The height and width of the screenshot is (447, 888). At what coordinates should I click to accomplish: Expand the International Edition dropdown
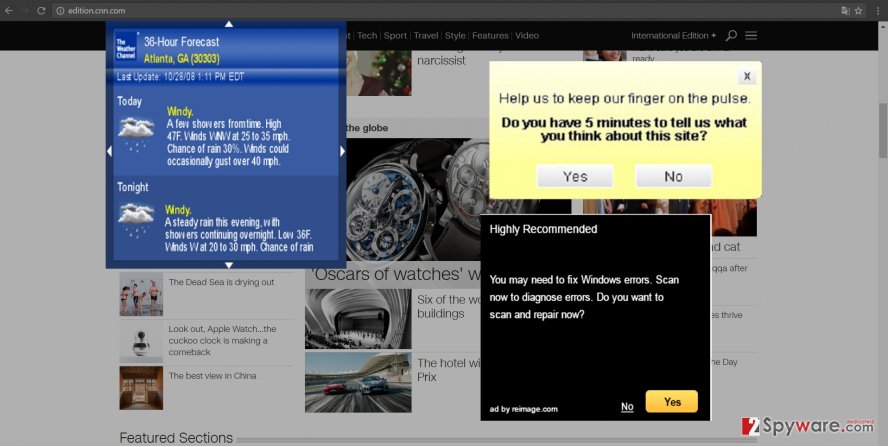point(673,36)
